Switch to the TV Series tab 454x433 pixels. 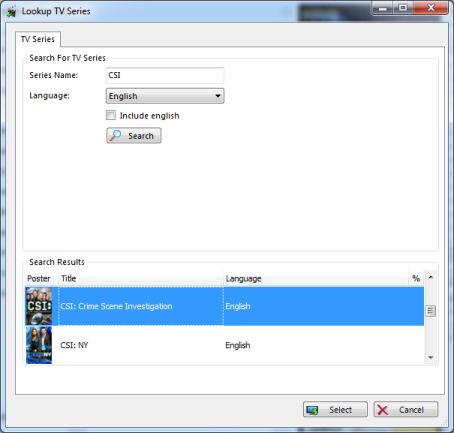(x=38, y=39)
